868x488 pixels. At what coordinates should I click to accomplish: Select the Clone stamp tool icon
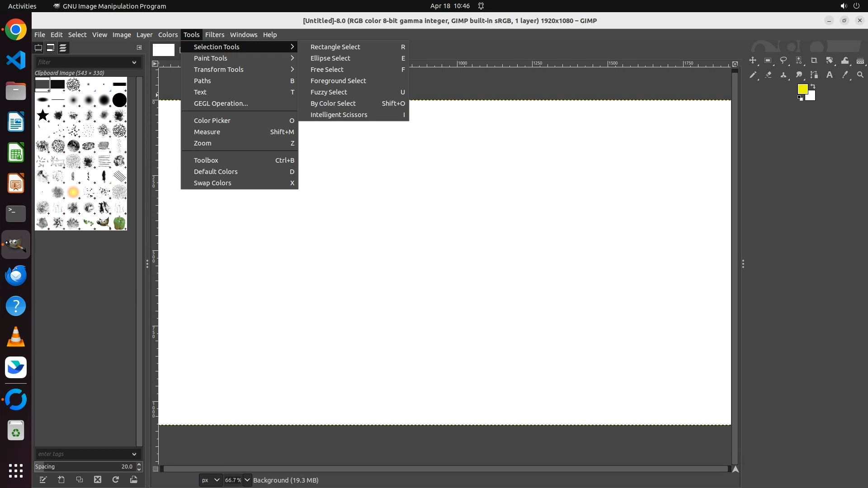[783, 75]
